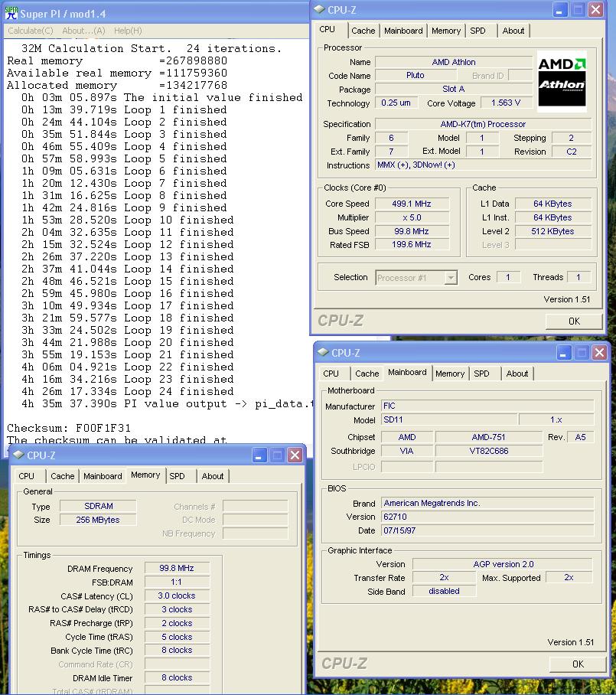This screenshot has height=695, width=616.
Task: Click the BIOS Date value 07/15/97
Action: coord(487,530)
